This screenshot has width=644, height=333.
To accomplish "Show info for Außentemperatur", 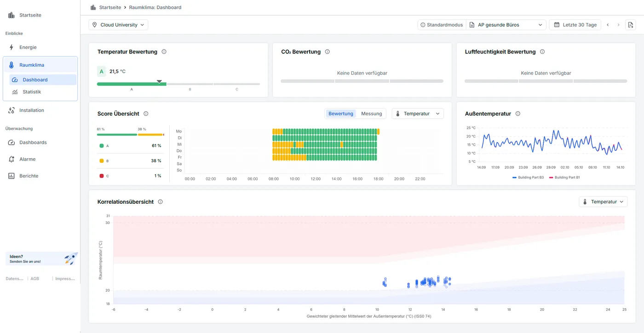I will tap(518, 114).
